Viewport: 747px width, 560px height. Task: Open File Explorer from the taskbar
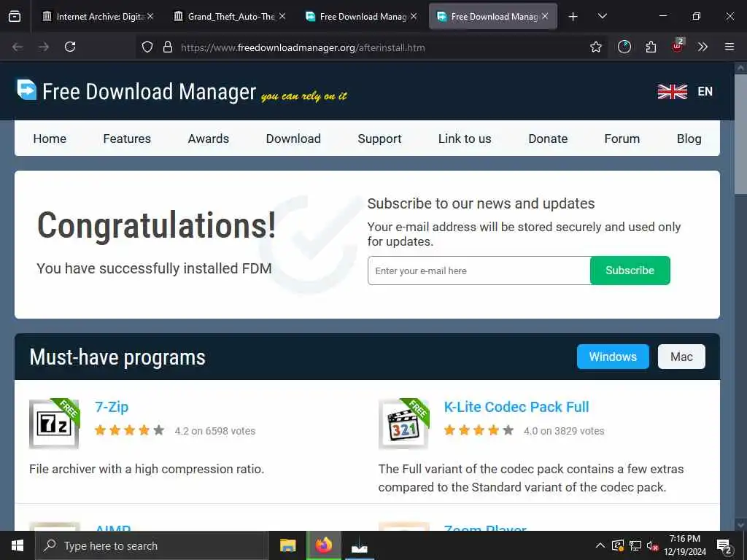(287, 545)
